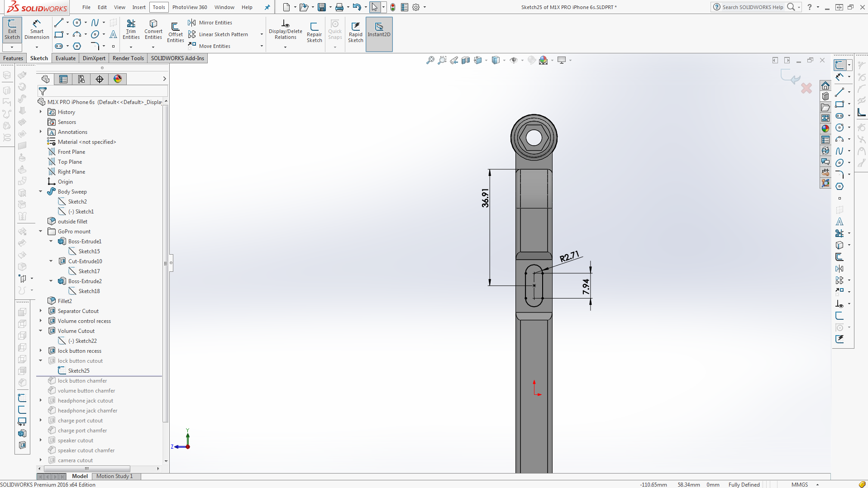Expand the panel with right chevron arrow

[164, 79]
